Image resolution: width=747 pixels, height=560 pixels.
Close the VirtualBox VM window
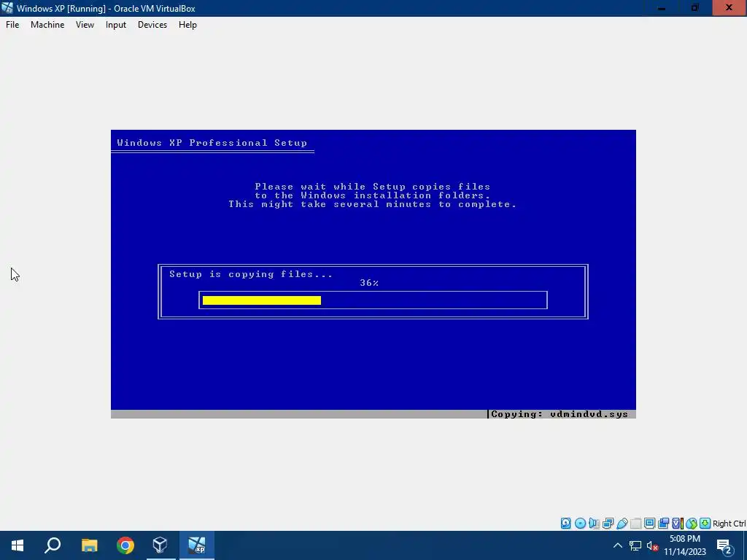coord(729,8)
